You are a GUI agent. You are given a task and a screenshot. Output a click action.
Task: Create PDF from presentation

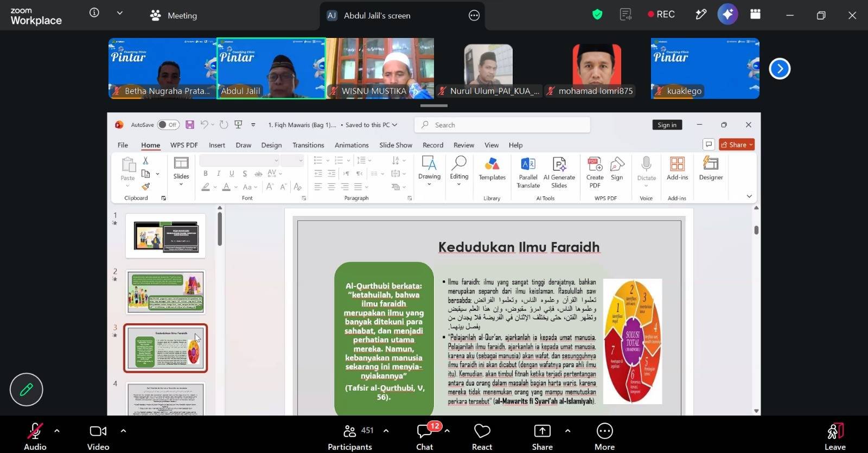(595, 173)
